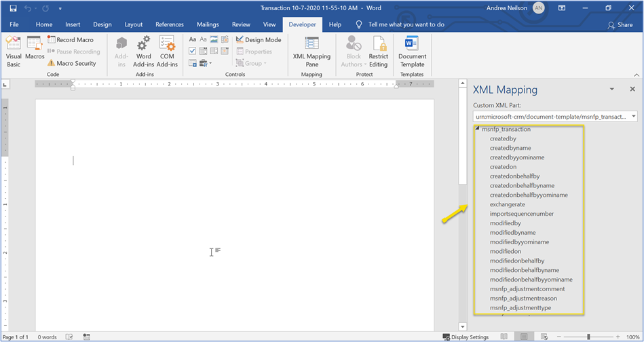
Task: Open the Help tab
Action: tap(335, 24)
